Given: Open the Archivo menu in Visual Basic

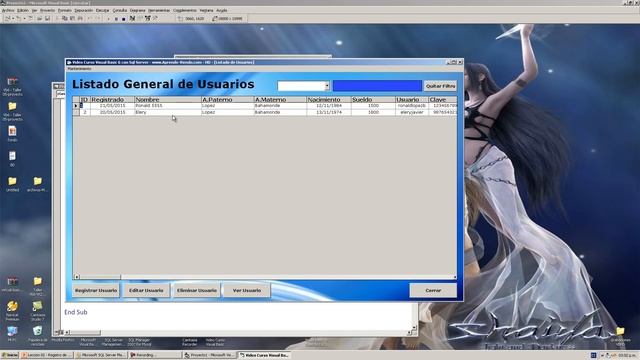Looking at the screenshot, I should 8,10.
